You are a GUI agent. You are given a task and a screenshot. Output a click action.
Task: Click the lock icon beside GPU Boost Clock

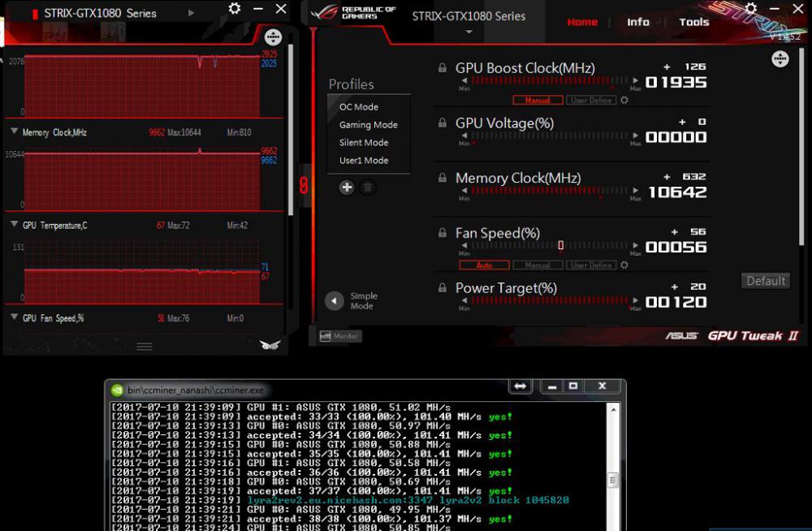443,68
